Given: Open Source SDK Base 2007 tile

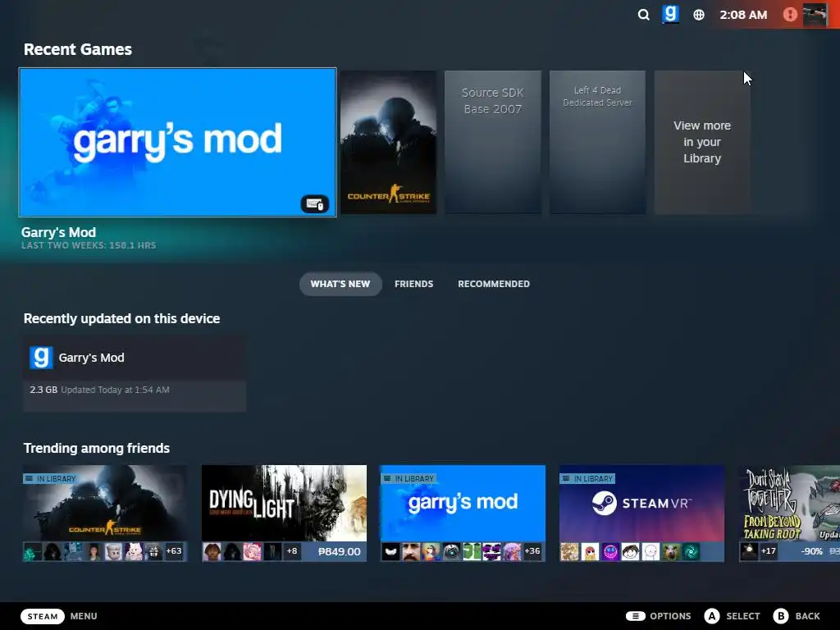Looking at the screenshot, I should tap(493, 143).
